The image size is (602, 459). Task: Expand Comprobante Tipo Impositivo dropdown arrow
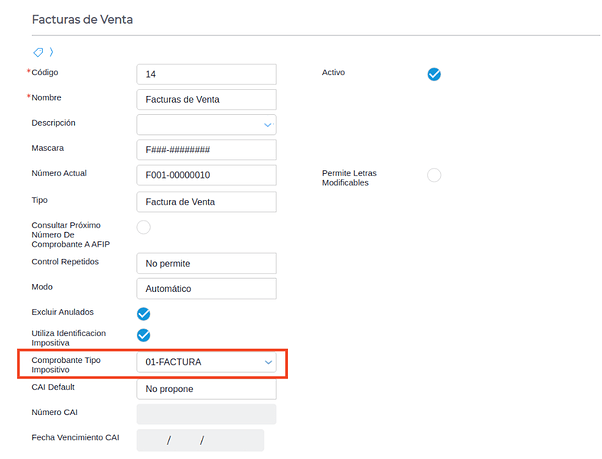pyautogui.click(x=267, y=362)
